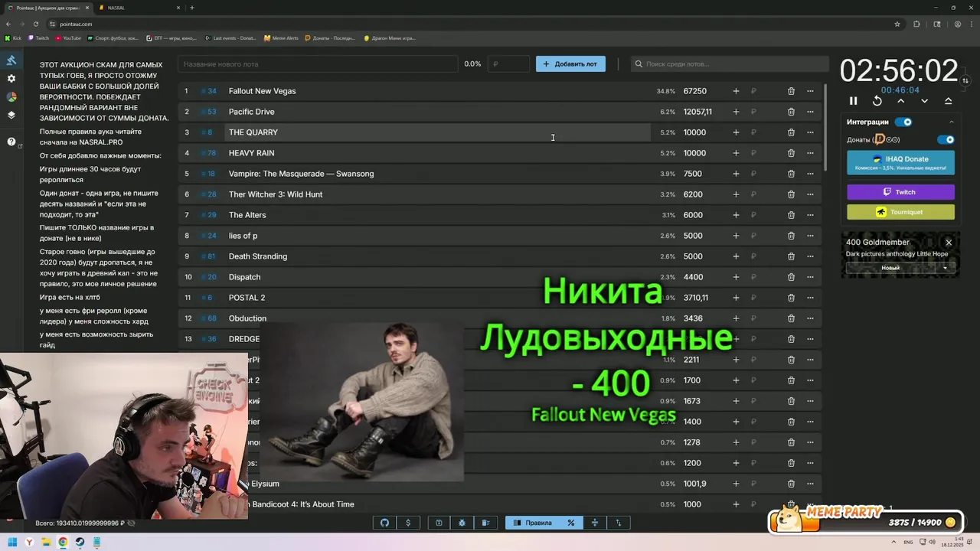Open the wheel pie-chart sidebar icon

11,97
